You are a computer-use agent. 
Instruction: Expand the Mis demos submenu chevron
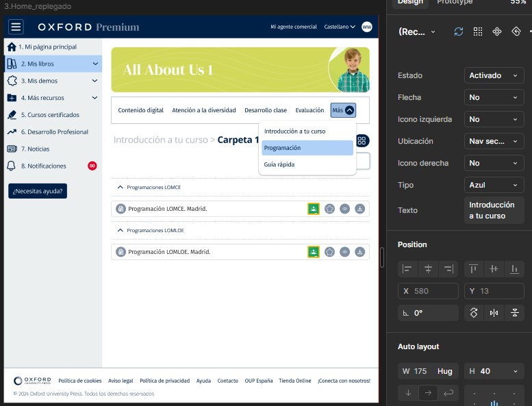pos(94,81)
